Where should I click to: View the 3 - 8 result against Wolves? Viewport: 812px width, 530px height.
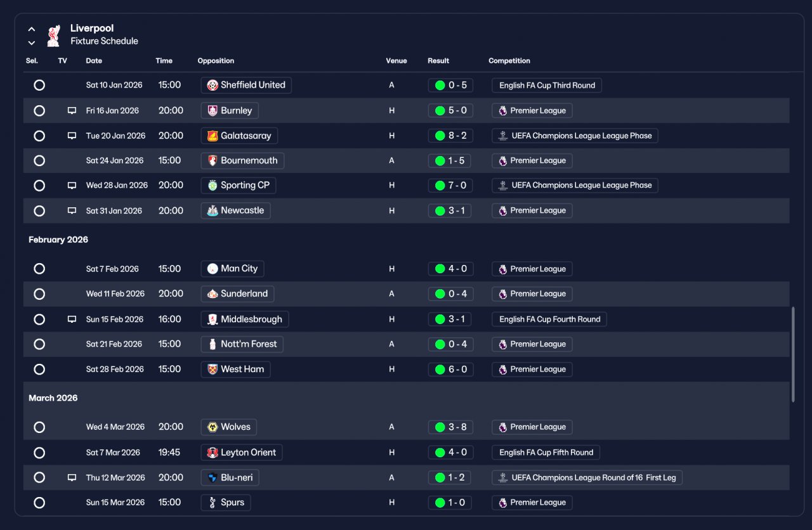tap(450, 427)
